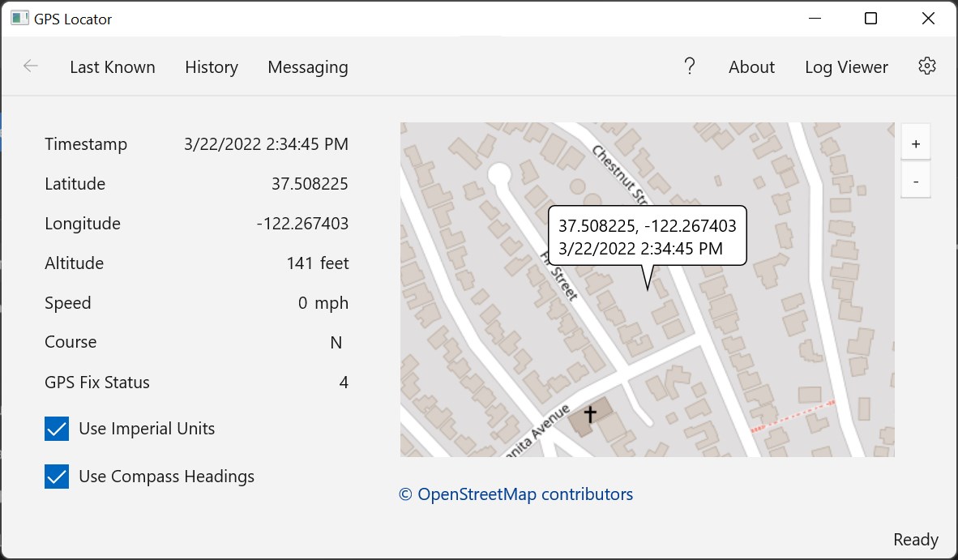Viewport: 958px width, 560px height.
Task: Follow the OpenStreetMap contributors link
Action: (516, 494)
